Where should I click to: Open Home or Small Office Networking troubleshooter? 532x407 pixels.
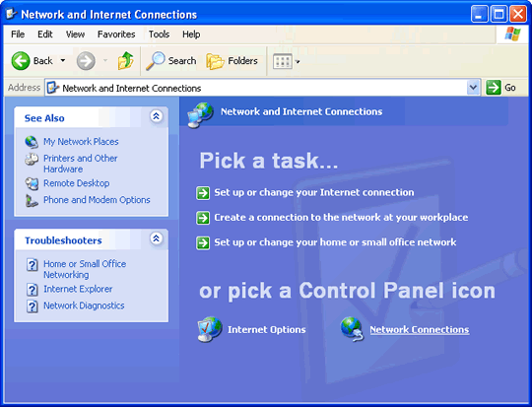[85, 269]
